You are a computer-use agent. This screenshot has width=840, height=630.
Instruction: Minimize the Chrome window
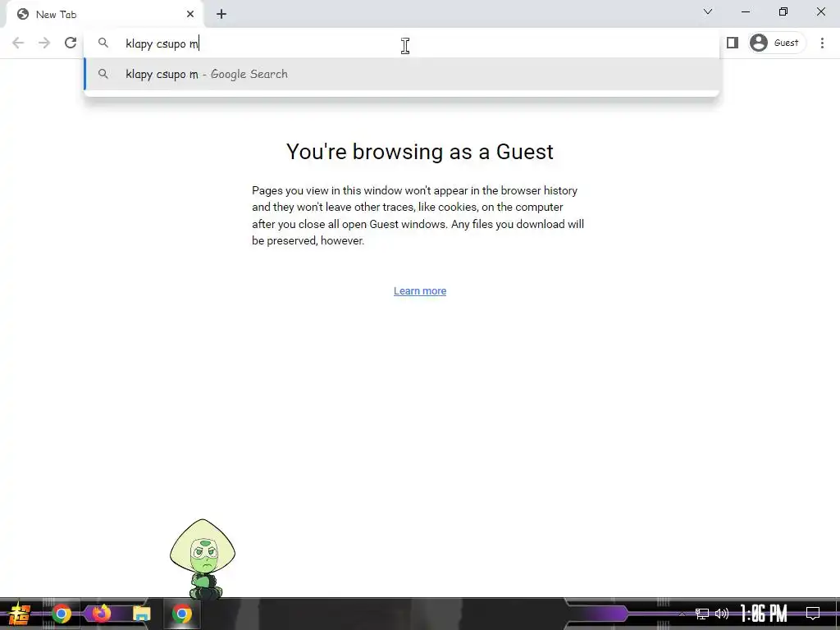tap(745, 11)
